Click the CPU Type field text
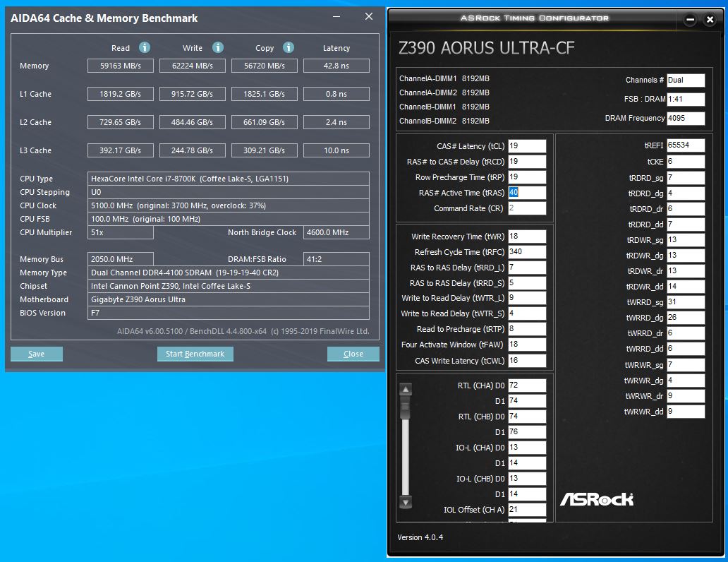 (229, 179)
